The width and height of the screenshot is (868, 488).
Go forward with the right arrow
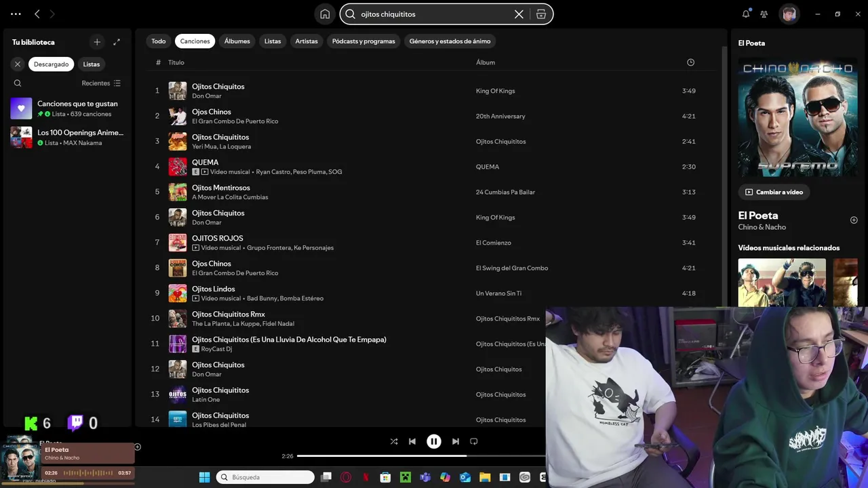click(52, 14)
